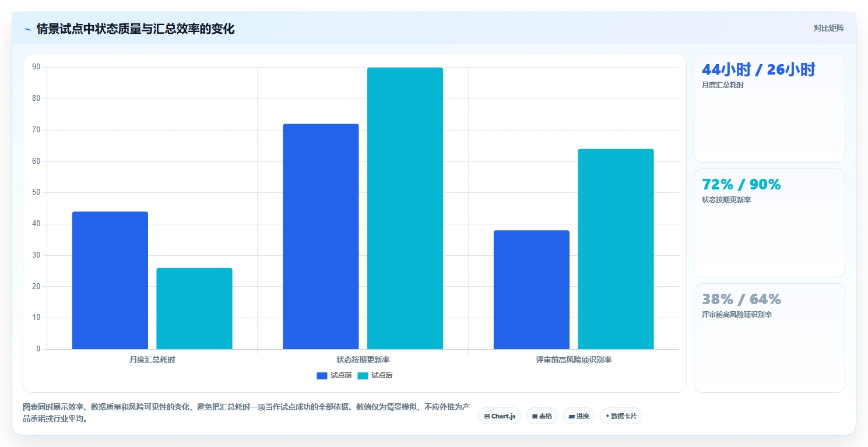Open the Chart.js chip
The width and height of the screenshot is (868, 447).
(x=500, y=416)
